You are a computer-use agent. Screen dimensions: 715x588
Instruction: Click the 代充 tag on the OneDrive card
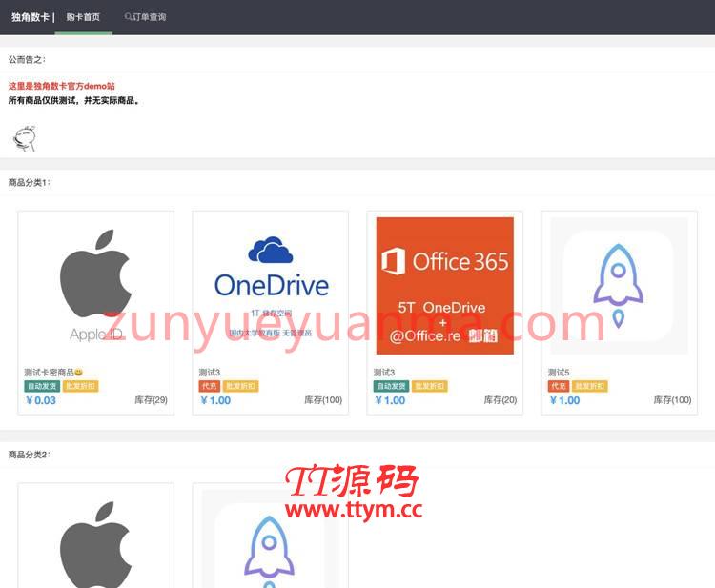click(210, 386)
